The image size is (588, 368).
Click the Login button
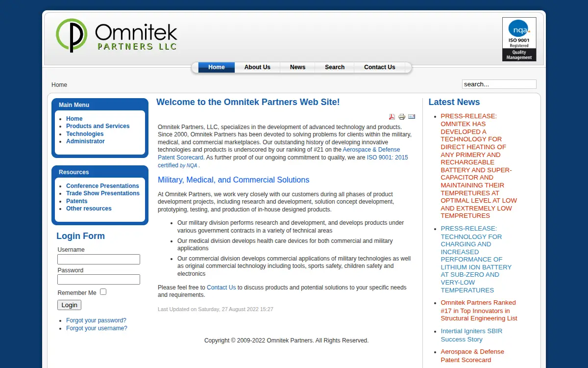pyautogui.click(x=69, y=305)
